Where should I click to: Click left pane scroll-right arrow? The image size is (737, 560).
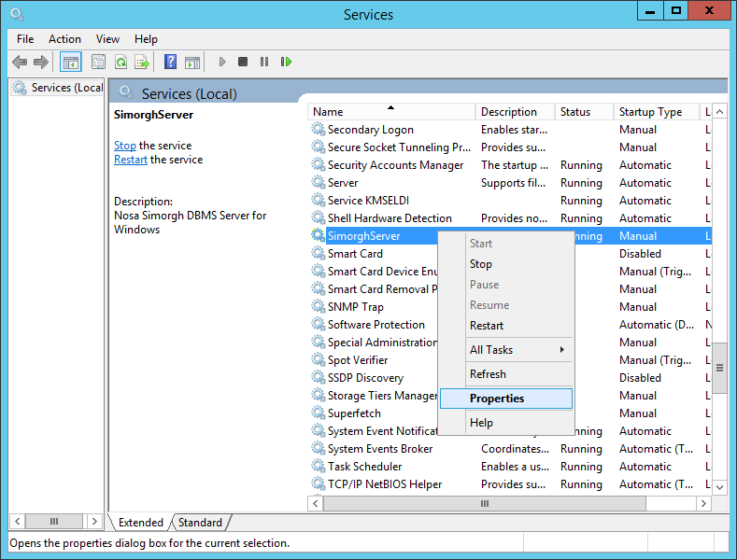pyautogui.click(x=94, y=521)
